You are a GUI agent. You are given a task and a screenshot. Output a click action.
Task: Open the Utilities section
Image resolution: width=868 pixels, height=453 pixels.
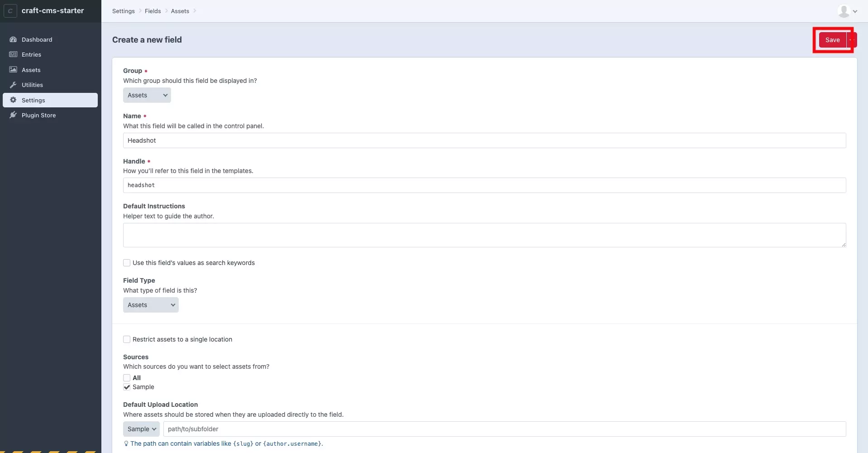[50, 85]
